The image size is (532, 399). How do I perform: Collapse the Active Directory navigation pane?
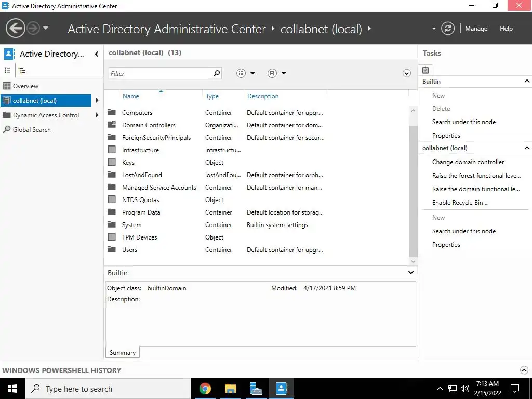[97, 54]
